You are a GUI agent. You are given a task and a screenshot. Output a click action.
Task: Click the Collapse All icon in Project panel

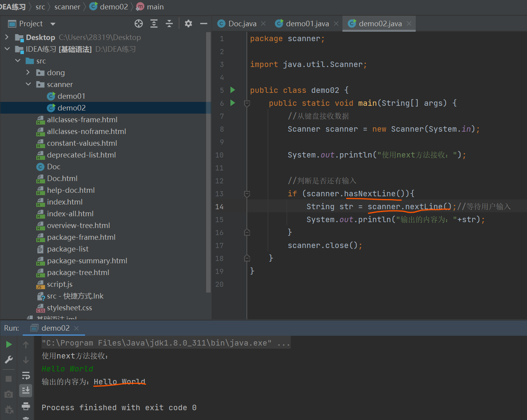169,24
